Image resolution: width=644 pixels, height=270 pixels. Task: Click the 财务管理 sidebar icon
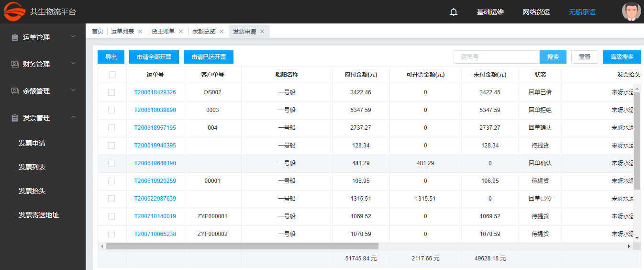click(15, 64)
